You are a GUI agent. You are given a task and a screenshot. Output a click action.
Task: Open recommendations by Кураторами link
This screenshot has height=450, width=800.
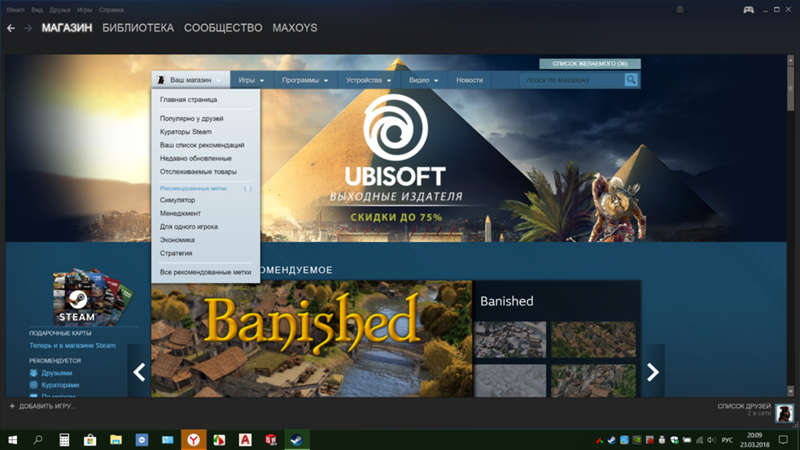point(60,385)
